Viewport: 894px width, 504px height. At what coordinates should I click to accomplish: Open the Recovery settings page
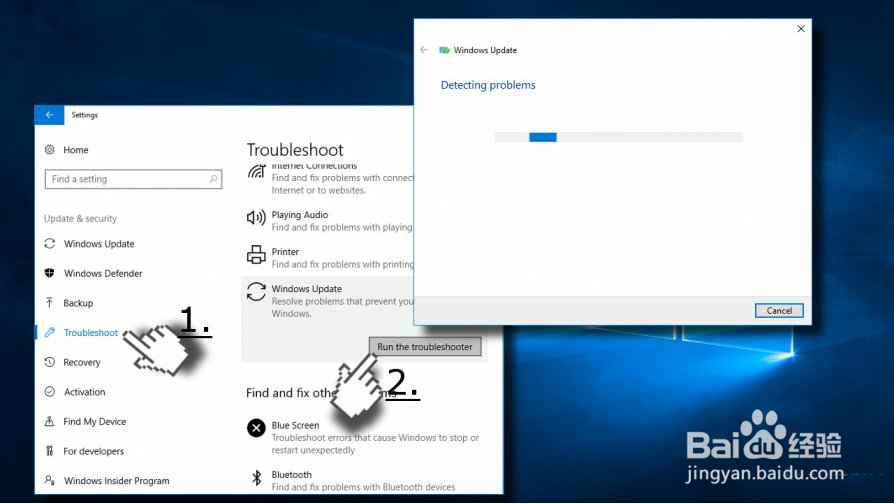(82, 362)
